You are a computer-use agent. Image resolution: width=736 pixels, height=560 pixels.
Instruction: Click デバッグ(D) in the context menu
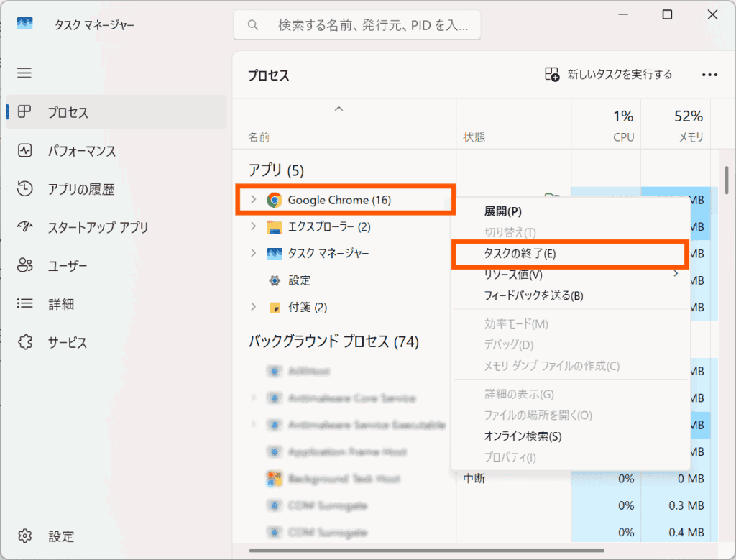click(508, 345)
